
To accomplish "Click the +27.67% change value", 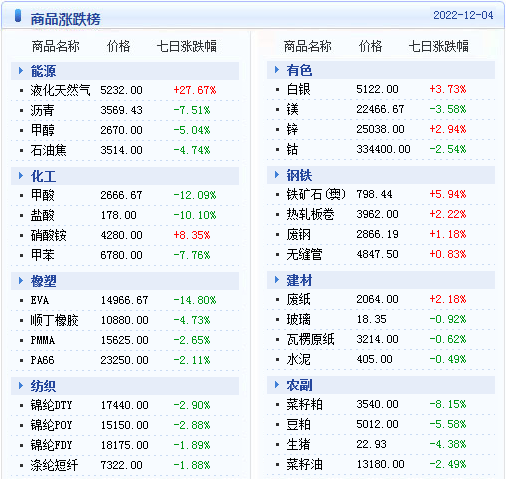I will pyautogui.click(x=195, y=90).
